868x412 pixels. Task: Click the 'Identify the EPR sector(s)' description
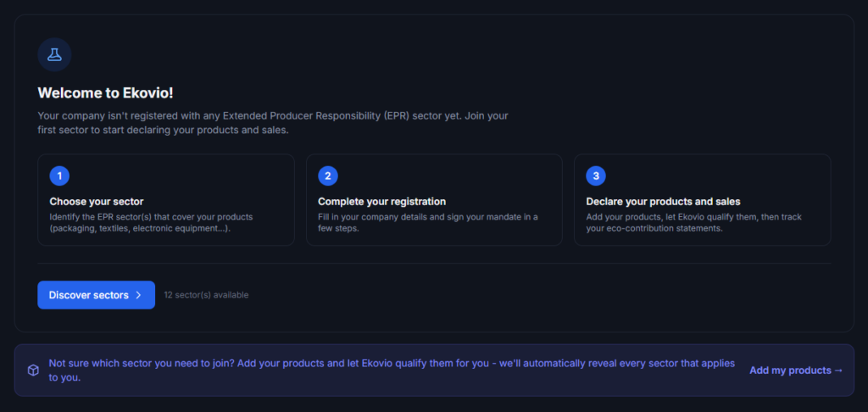[151, 223]
